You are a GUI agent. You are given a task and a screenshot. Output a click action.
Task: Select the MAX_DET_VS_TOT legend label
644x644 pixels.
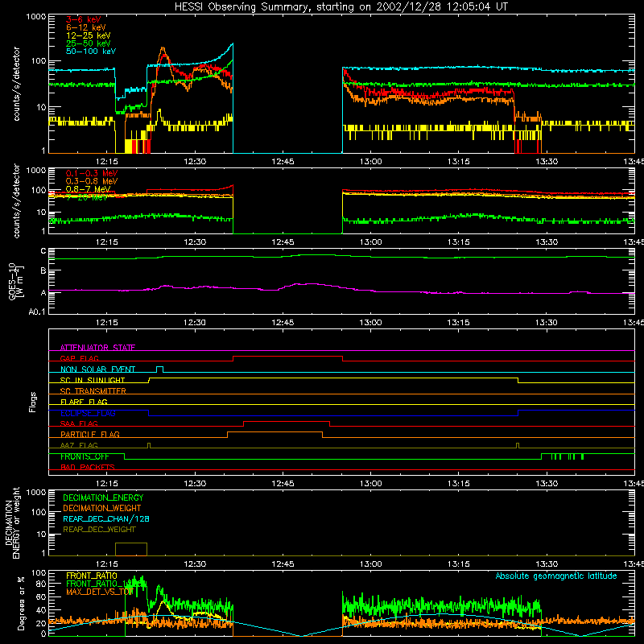pyautogui.click(x=100, y=592)
